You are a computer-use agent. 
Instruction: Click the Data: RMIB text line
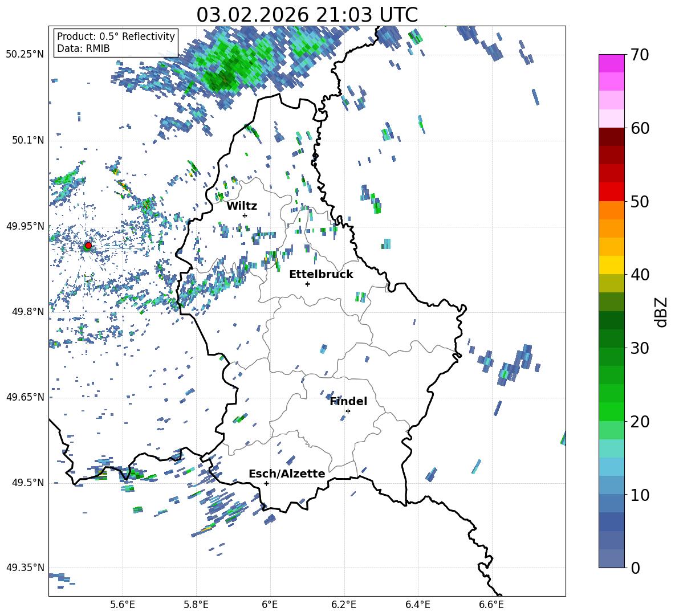tap(83, 48)
